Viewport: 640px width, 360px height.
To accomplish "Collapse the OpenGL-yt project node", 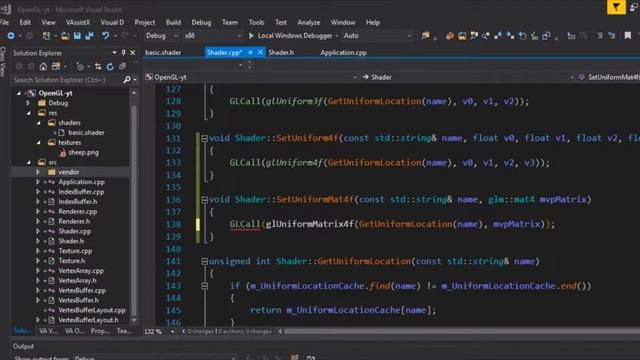I will click(x=19, y=93).
